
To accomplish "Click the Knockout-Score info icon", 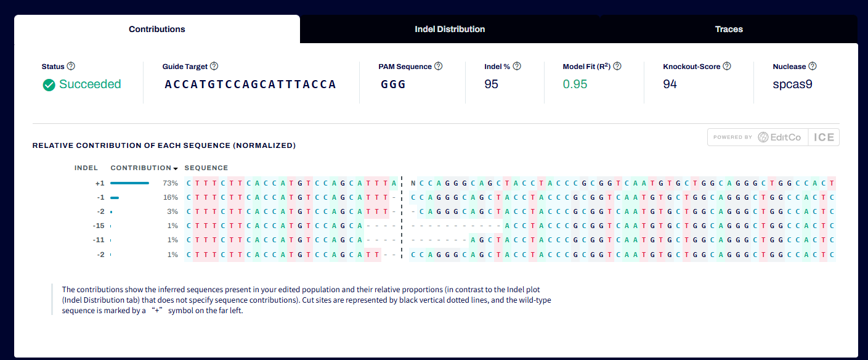I will pyautogui.click(x=727, y=67).
